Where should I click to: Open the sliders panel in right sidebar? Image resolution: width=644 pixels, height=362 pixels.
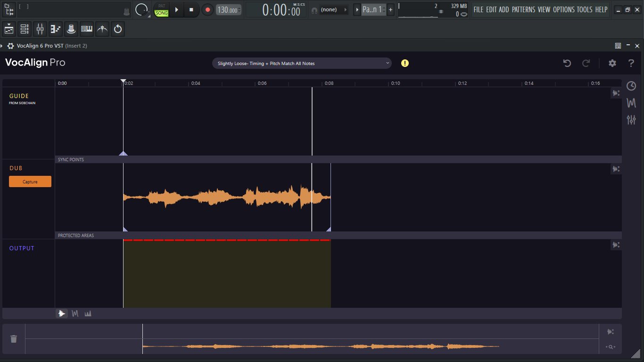[631, 120]
